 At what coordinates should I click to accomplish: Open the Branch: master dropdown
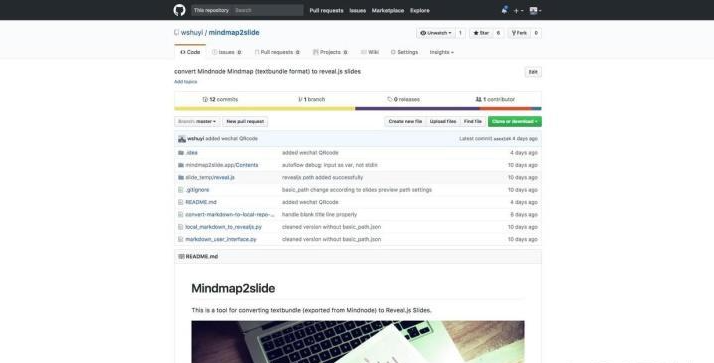[197, 122]
